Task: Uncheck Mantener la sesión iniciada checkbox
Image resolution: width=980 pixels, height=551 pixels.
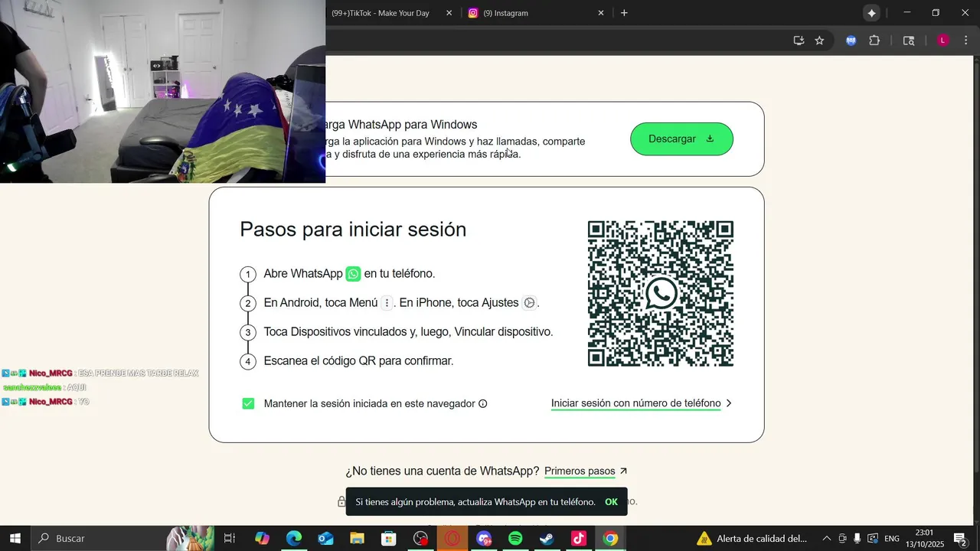Action: 248,403
